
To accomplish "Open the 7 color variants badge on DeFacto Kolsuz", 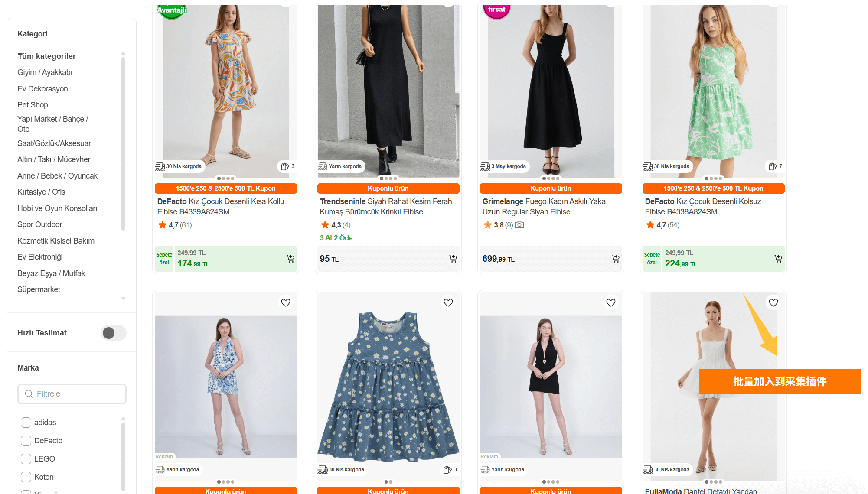I will point(775,166).
